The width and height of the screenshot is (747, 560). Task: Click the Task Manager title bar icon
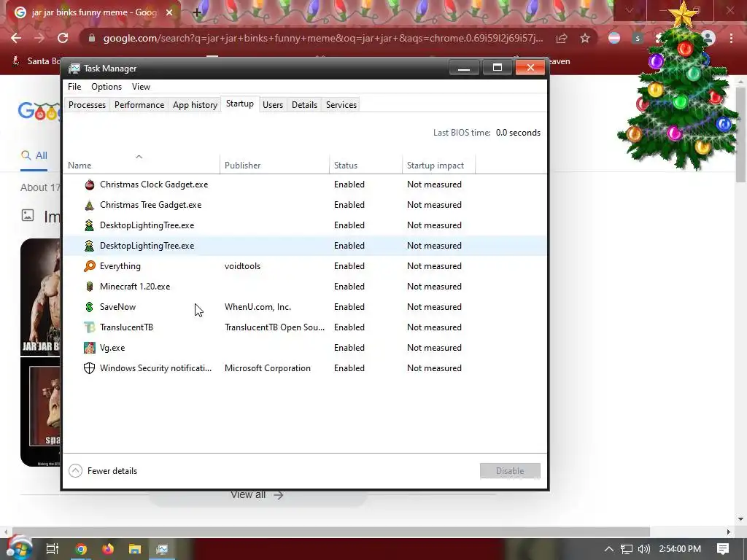click(74, 69)
